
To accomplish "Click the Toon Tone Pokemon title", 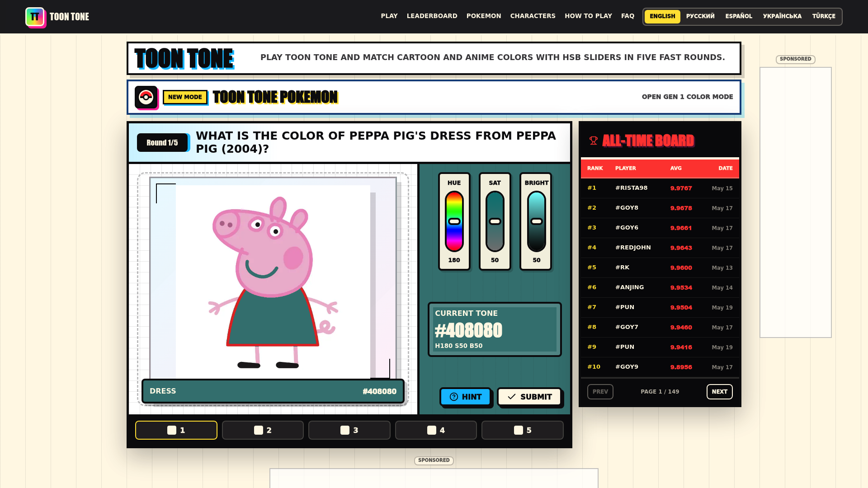I will [275, 97].
